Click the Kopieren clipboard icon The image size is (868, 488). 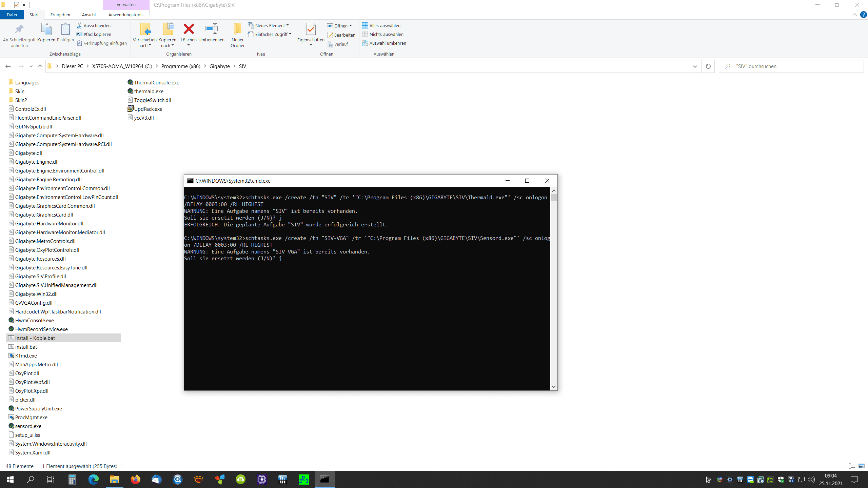pos(46,29)
